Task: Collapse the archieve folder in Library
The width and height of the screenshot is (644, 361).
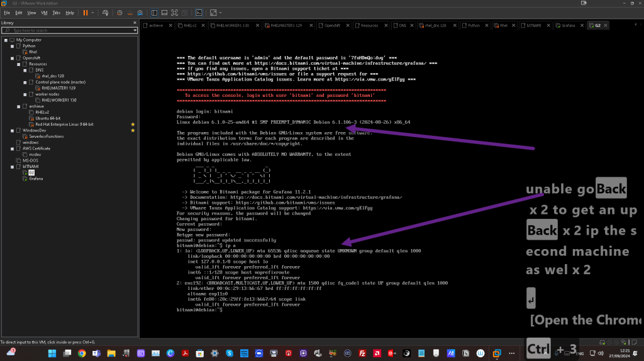Action: 19,106
